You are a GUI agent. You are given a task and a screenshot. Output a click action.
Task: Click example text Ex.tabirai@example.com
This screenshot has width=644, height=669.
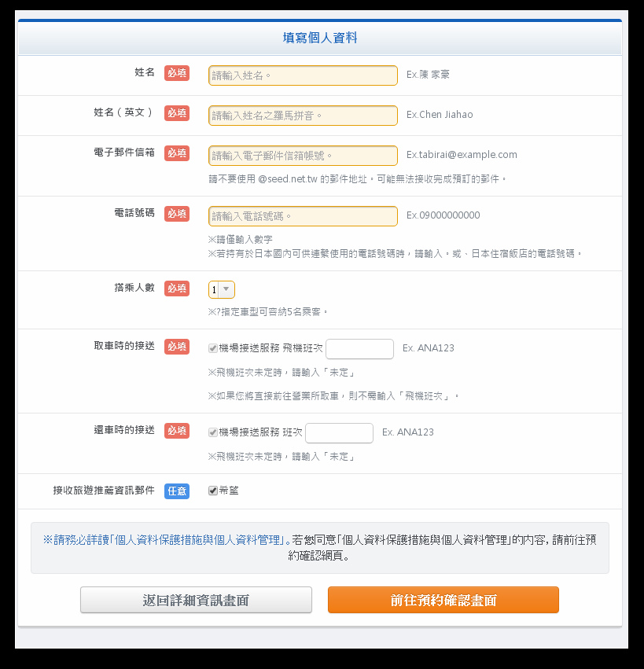tap(462, 154)
